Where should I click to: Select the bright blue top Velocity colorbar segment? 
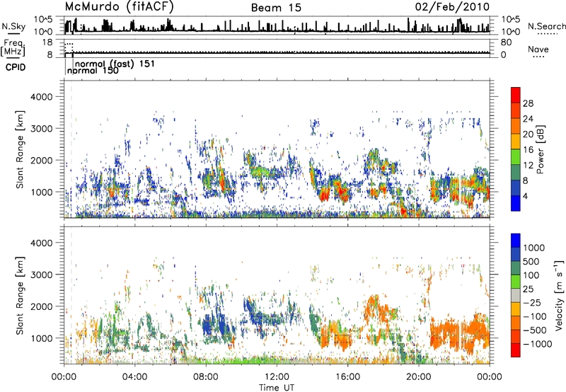point(516,241)
